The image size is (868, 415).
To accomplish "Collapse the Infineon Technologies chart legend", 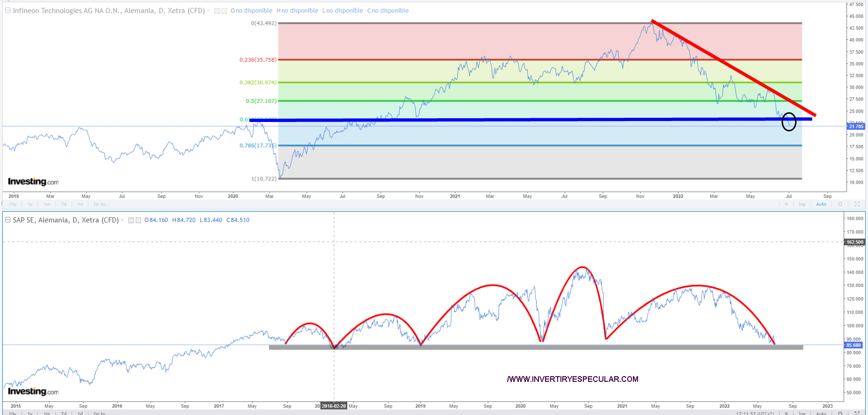I will [x=7, y=10].
